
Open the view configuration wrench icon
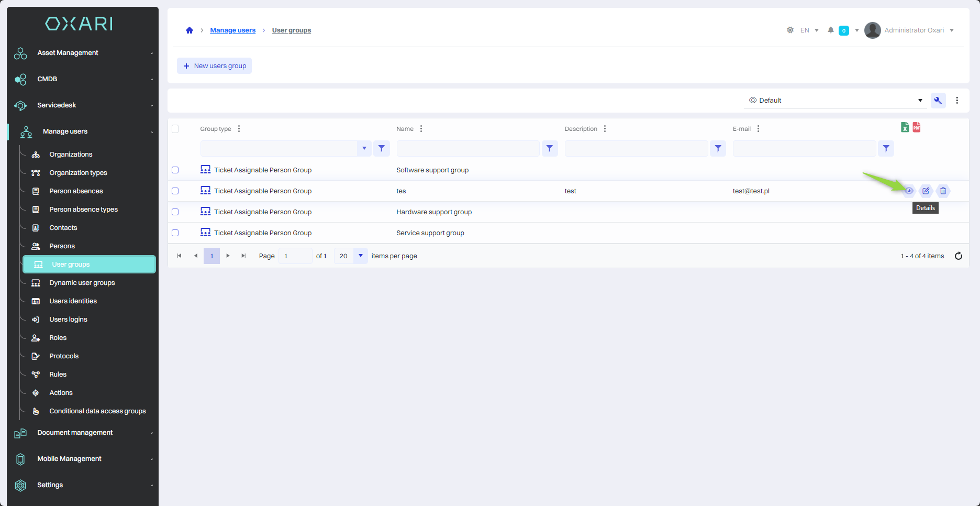tap(938, 101)
